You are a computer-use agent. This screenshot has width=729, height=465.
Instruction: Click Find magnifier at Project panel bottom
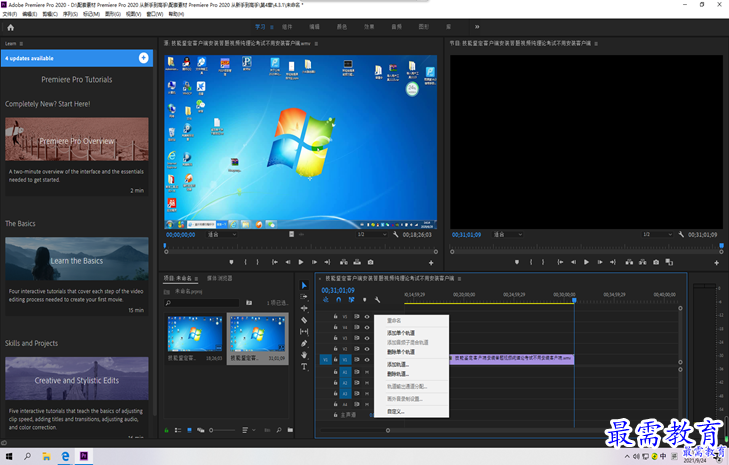(x=278, y=430)
